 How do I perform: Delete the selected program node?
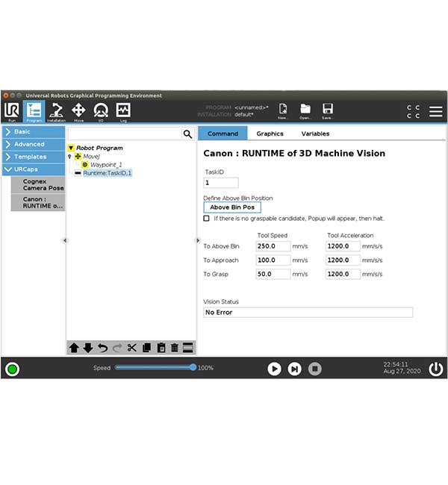tap(175, 348)
